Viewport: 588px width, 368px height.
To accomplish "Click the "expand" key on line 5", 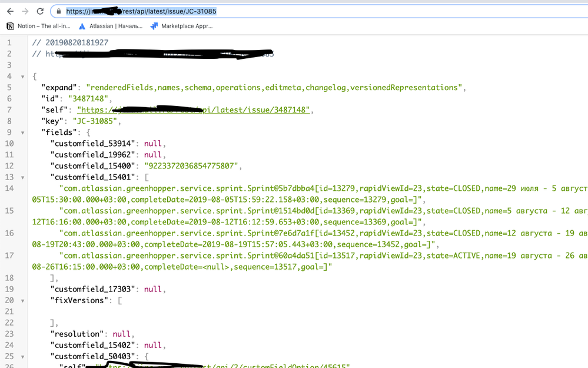I will click(x=59, y=87).
